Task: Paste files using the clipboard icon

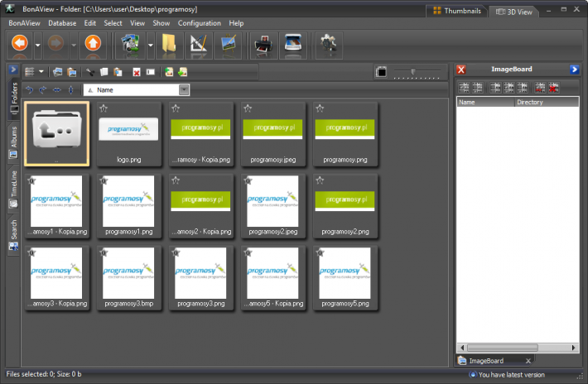Action: point(118,72)
